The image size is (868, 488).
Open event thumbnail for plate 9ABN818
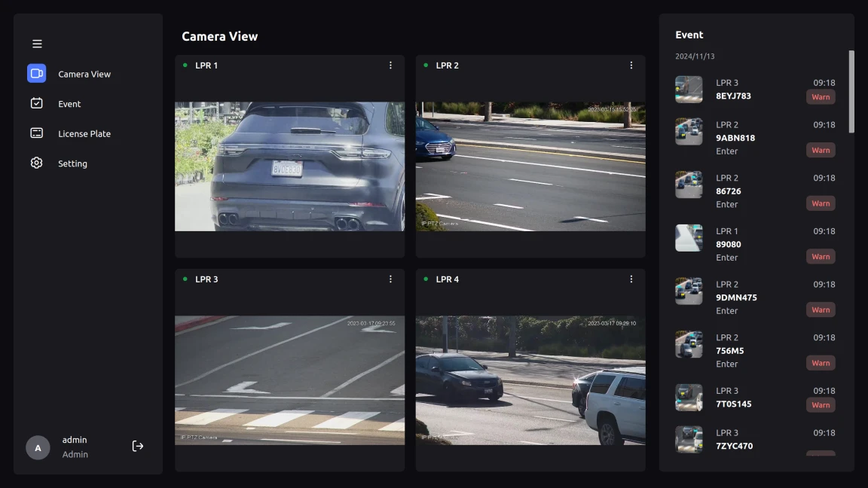point(689,132)
